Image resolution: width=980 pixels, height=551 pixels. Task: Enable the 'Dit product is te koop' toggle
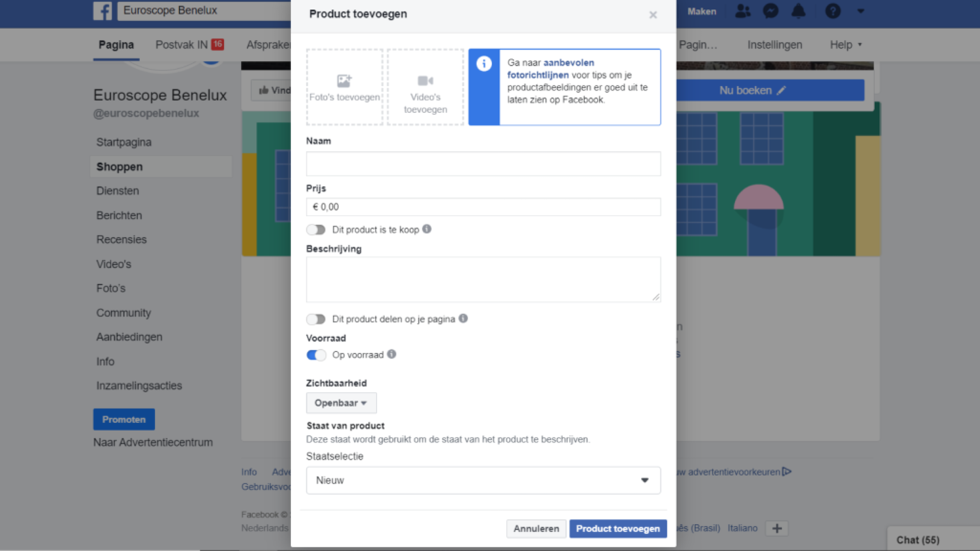[x=316, y=230]
